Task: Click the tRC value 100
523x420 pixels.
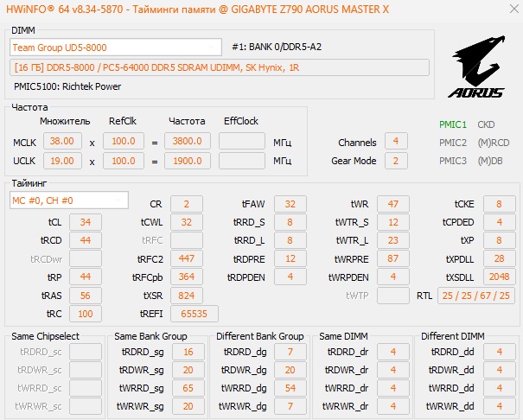Action: coord(86,314)
